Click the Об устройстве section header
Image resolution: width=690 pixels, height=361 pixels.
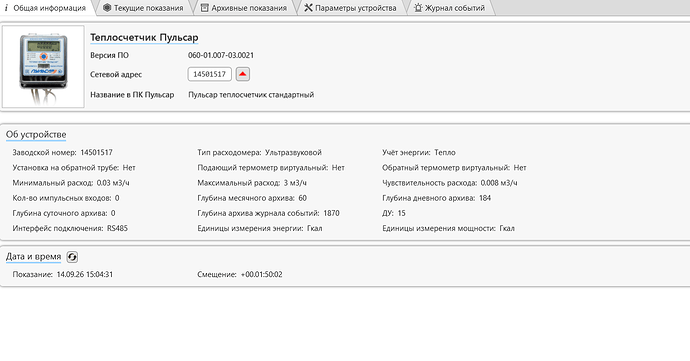point(36,134)
